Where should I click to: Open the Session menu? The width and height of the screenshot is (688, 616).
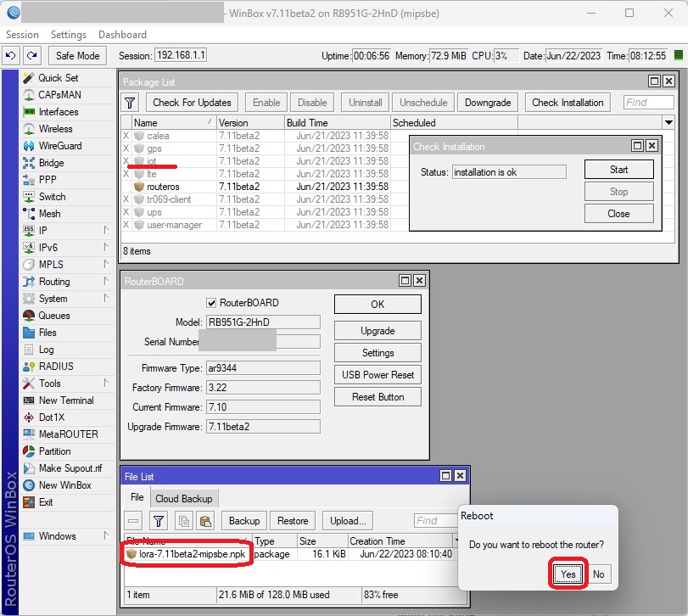(22, 35)
